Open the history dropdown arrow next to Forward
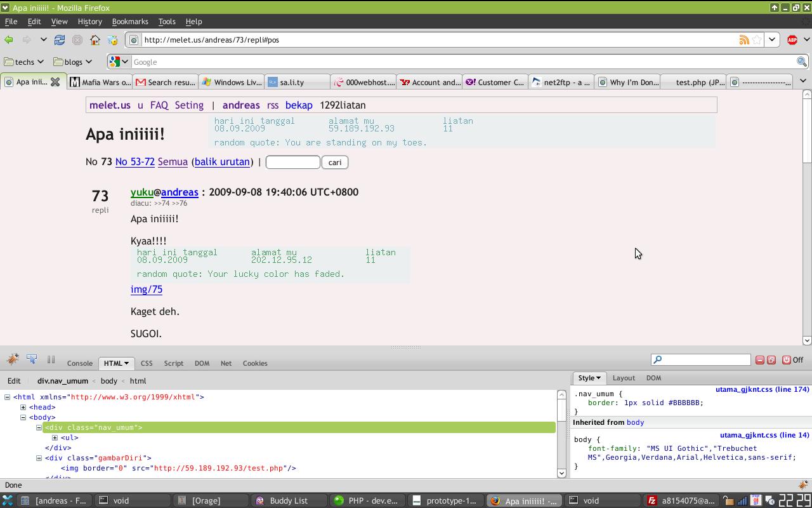This screenshot has width=812, height=508. point(43,40)
